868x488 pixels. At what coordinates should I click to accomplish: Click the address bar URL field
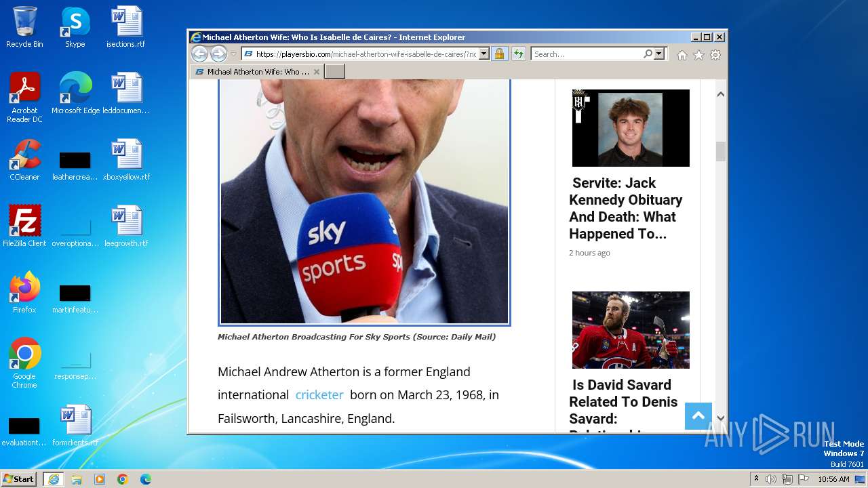click(366, 54)
